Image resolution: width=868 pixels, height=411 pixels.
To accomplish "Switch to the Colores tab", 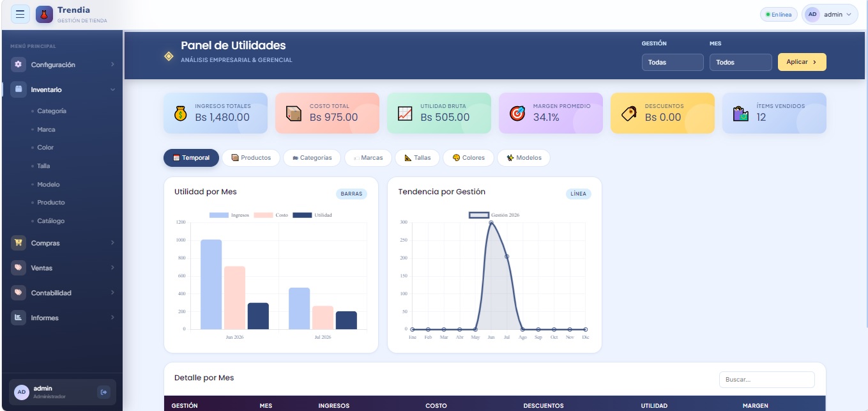I will pyautogui.click(x=468, y=158).
